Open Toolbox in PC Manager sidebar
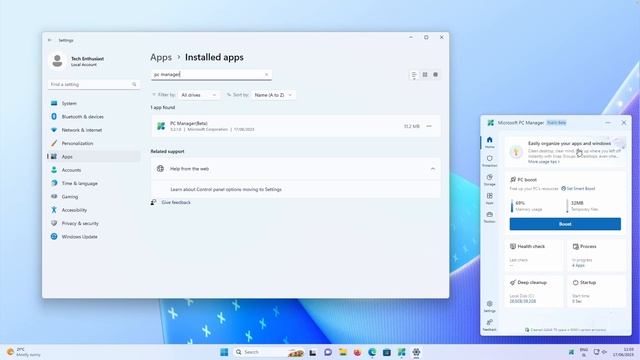 click(489, 217)
